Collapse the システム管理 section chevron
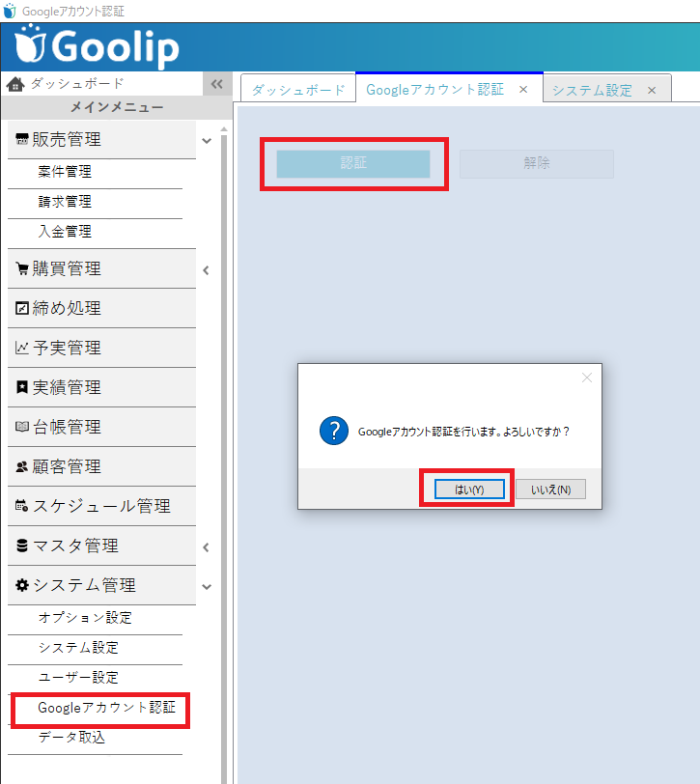Image resolution: width=700 pixels, height=784 pixels. click(x=207, y=587)
